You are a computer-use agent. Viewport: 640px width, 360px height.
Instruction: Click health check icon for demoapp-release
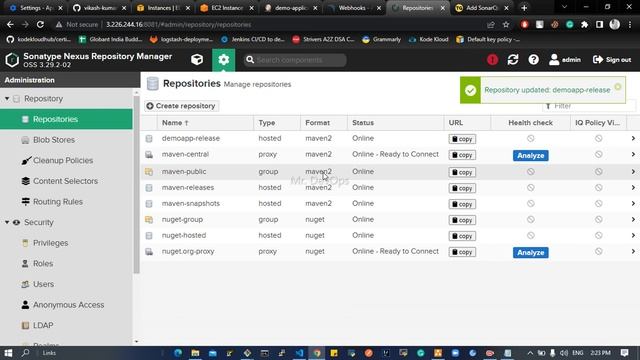pyautogui.click(x=530, y=138)
